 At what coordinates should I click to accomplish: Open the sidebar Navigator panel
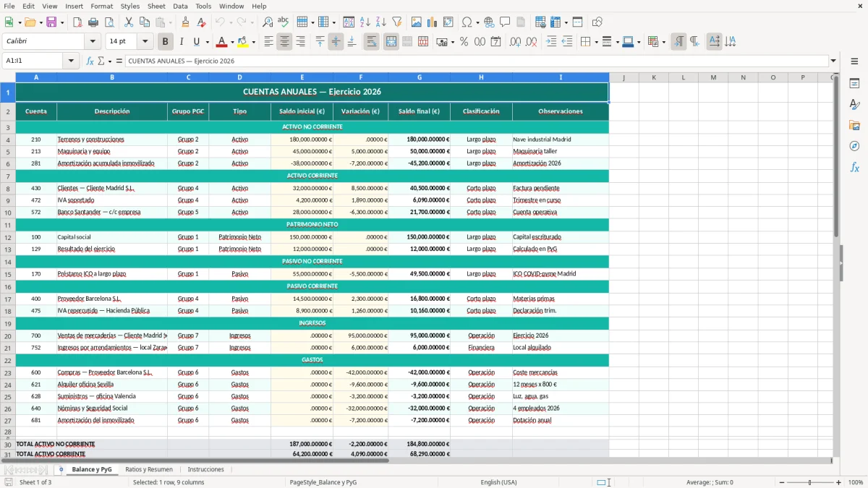click(854, 146)
